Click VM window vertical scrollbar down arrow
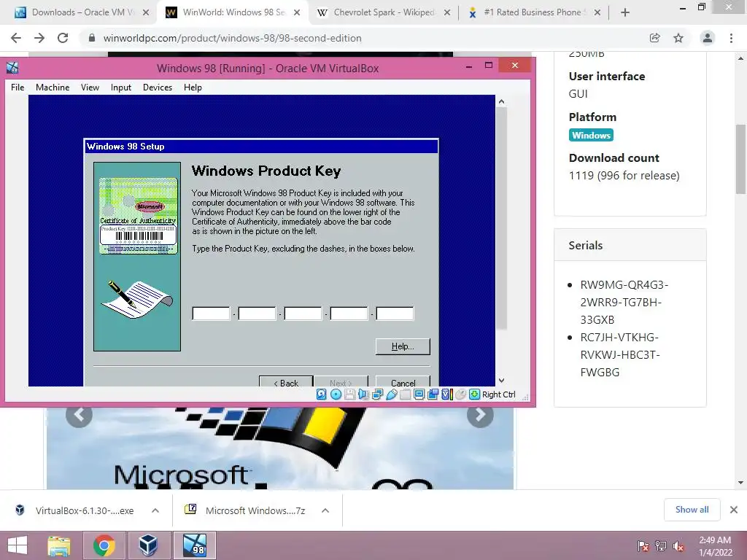Viewport: 747px width, 560px height. [x=501, y=381]
